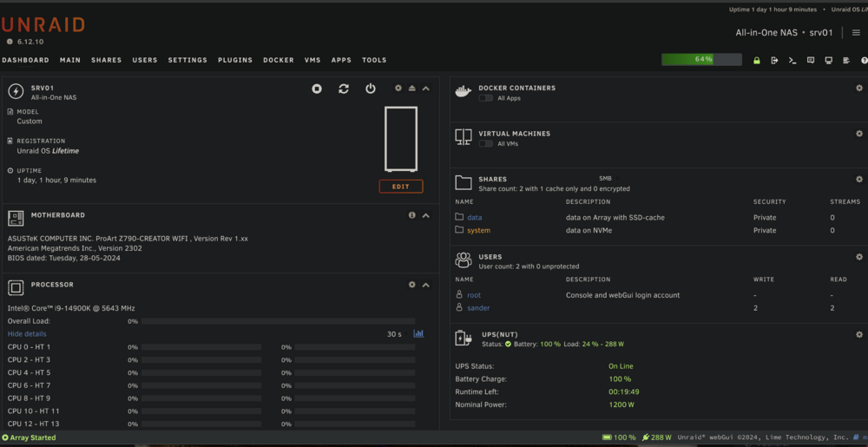This screenshot has width=868, height=447.
Task: Click the Docker whale icon
Action: (x=464, y=91)
